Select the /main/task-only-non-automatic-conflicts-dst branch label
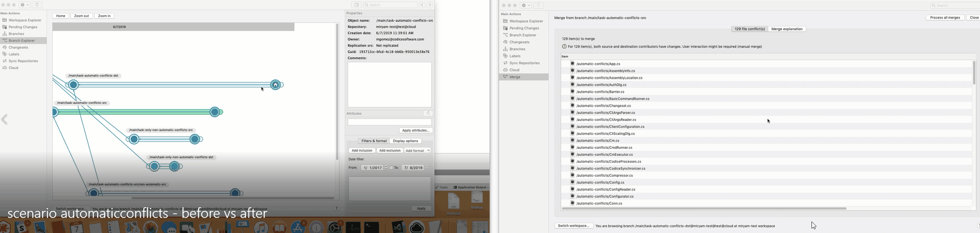The width and height of the screenshot is (980, 233). pyautogui.click(x=182, y=157)
